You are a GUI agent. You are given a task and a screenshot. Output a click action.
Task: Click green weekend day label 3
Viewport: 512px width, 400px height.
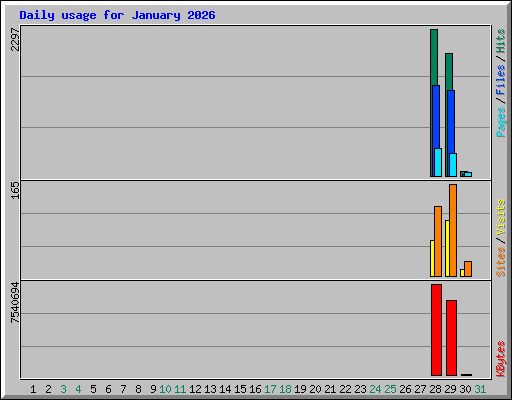click(x=63, y=389)
